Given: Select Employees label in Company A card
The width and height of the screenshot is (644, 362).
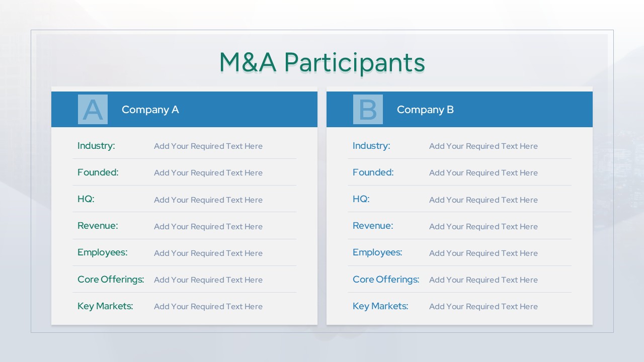Looking at the screenshot, I should [x=102, y=252].
